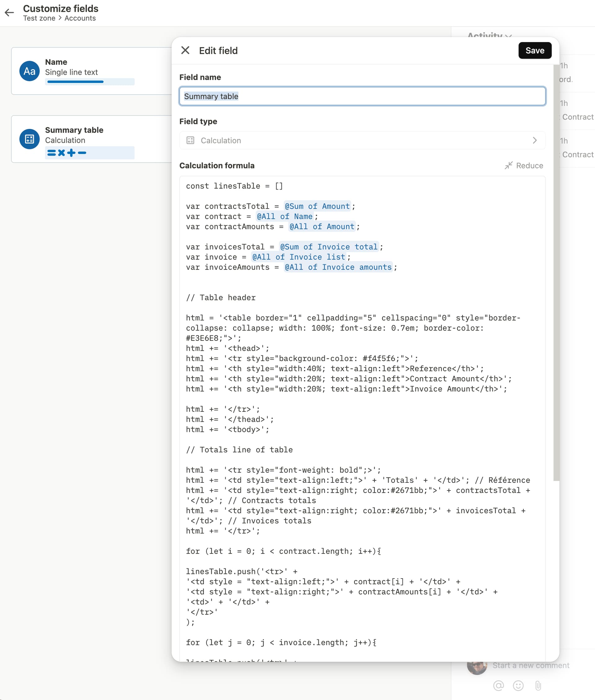Select the Summary table field card
The width and height of the screenshot is (595, 700).
[91, 139]
